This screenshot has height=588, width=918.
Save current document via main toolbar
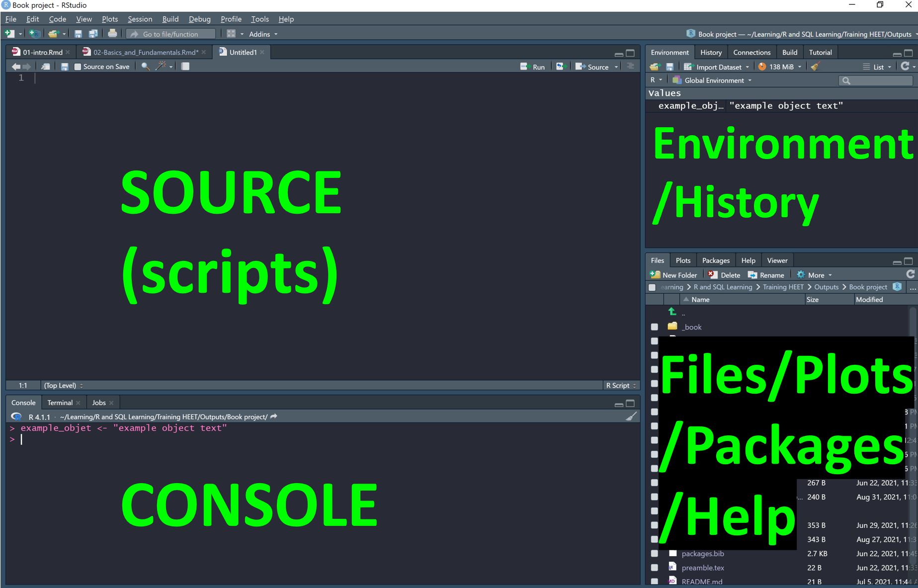click(x=78, y=34)
